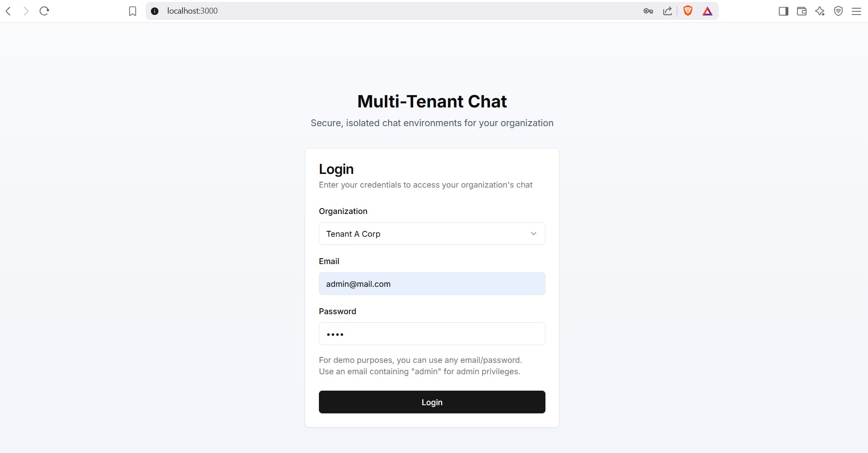Viewport: 868px width, 453px height.
Task: Open the Brave VPN shield icon
Action: (838, 11)
